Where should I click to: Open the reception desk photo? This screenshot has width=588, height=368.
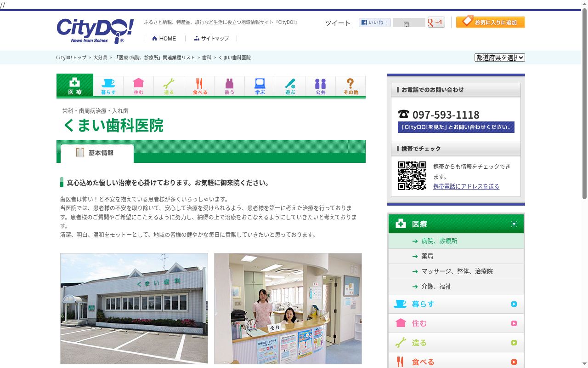288,309
